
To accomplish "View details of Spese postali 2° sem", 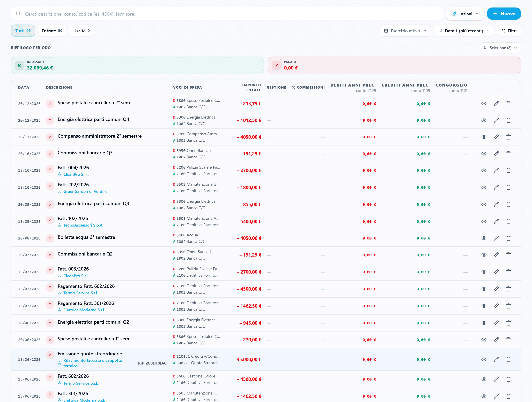I will [x=484, y=104].
